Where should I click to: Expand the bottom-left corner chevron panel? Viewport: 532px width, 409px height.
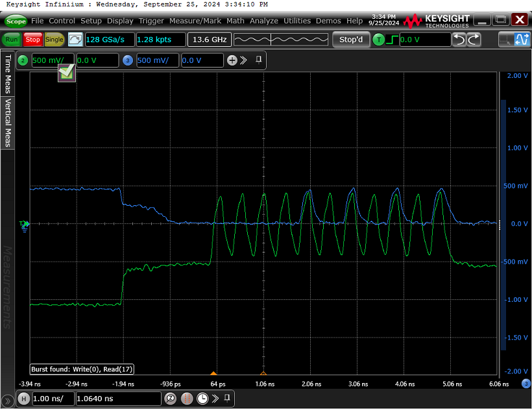click(8, 401)
